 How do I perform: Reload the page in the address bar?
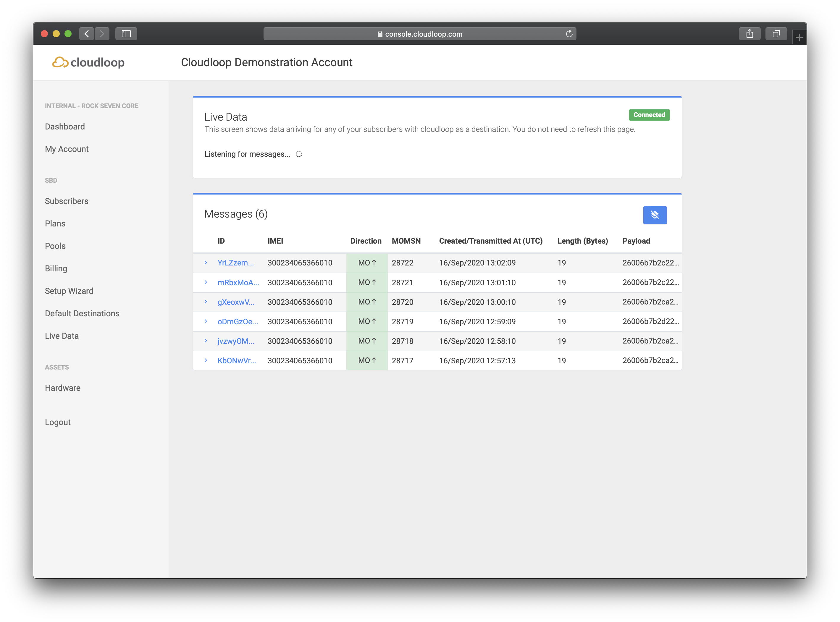pos(569,34)
